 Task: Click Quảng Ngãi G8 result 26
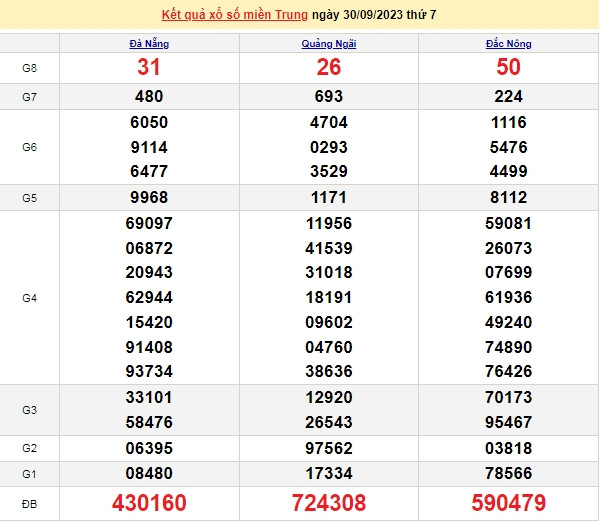pyautogui.click(x=328, y=67)
